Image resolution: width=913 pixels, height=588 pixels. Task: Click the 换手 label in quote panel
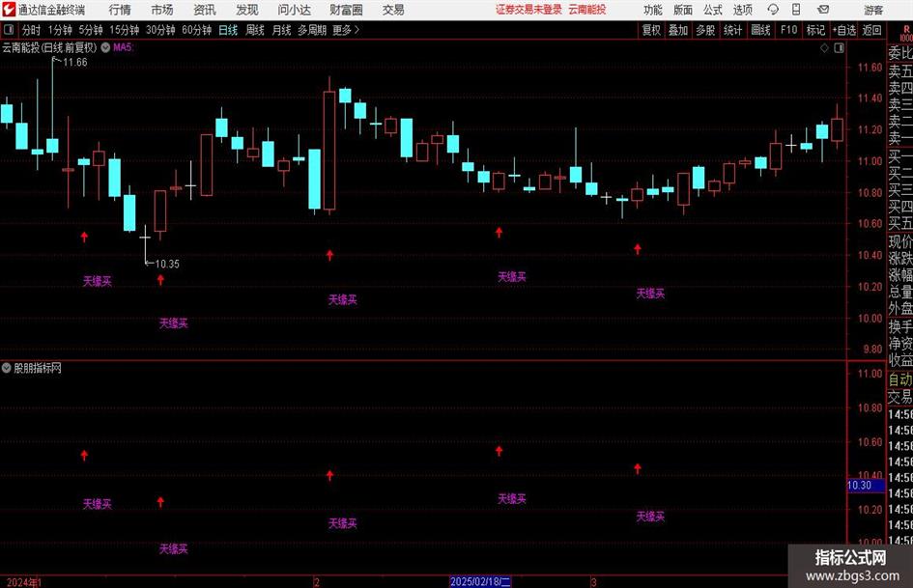[900, 327]
